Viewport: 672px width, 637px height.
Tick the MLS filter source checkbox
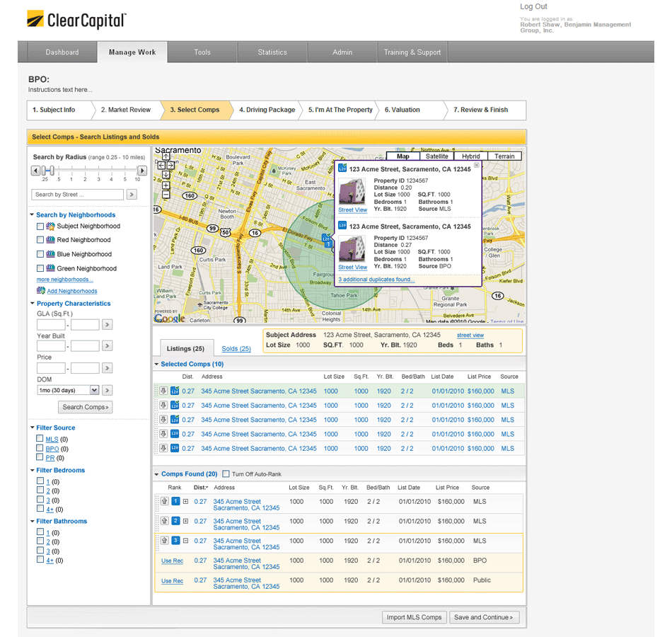point(40,439)
